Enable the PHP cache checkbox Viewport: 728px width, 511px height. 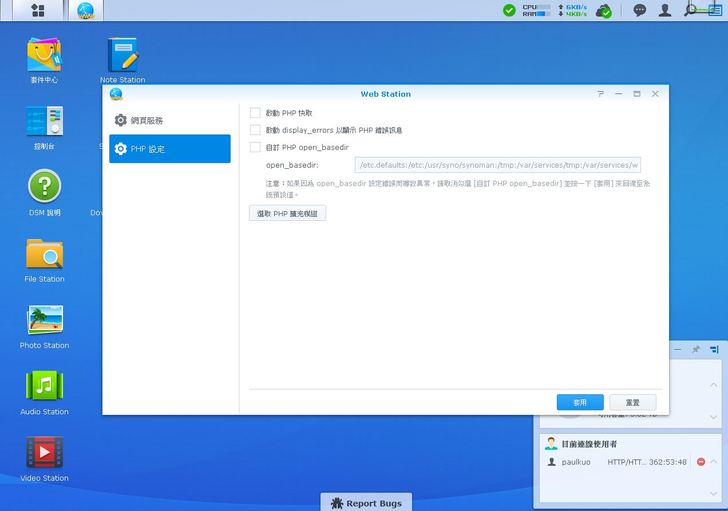pos(255,113)
